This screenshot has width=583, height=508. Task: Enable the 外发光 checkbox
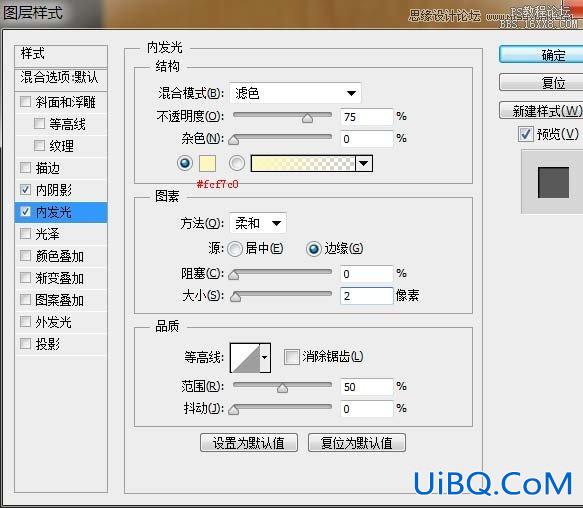[25, 321]
